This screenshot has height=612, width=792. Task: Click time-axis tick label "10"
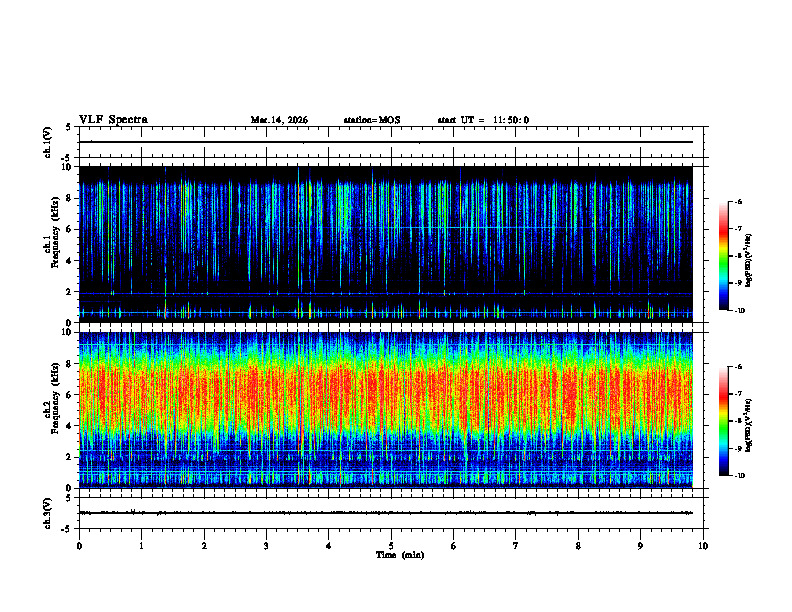coord(703,546)
